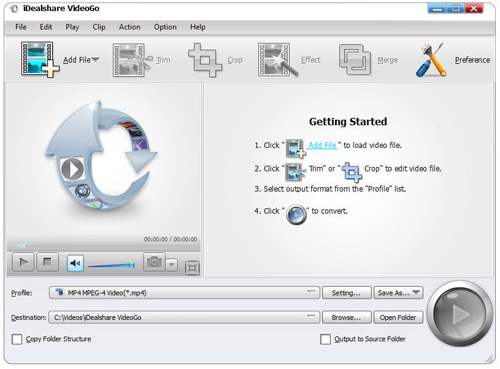Open the Add File dropdown arrow
This screenshot has height=369, width=500.
[95, 60]
